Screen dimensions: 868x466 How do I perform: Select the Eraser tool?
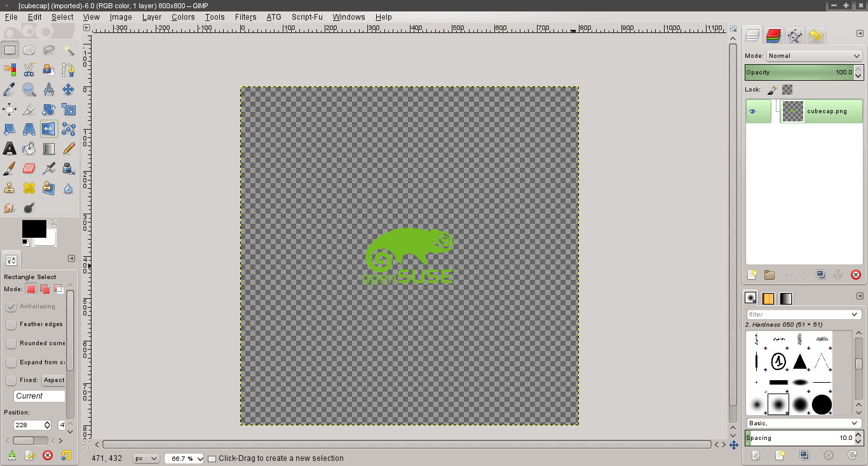point(29,168)
